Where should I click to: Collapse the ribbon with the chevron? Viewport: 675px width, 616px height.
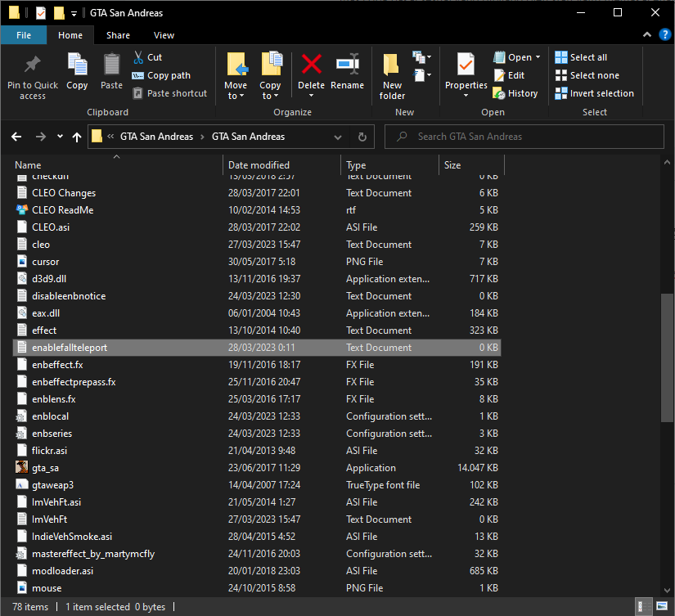[647, 35]
